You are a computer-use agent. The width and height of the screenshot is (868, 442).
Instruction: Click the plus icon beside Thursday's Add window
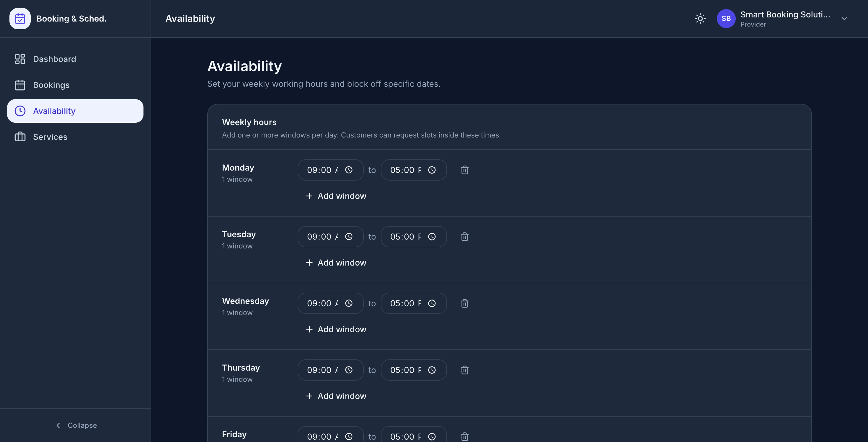309,396
